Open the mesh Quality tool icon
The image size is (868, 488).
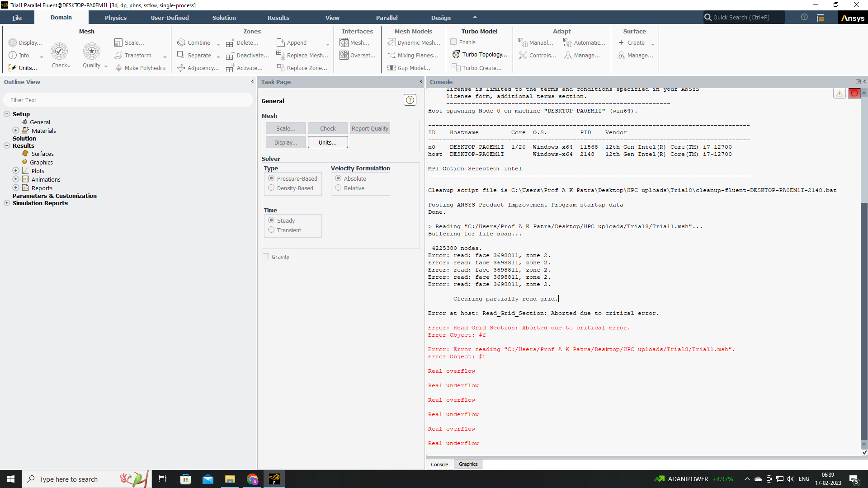pos(92,52)
